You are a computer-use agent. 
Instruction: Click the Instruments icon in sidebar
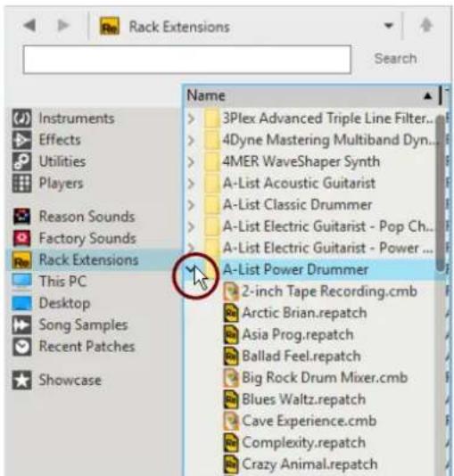pos(21,119)
